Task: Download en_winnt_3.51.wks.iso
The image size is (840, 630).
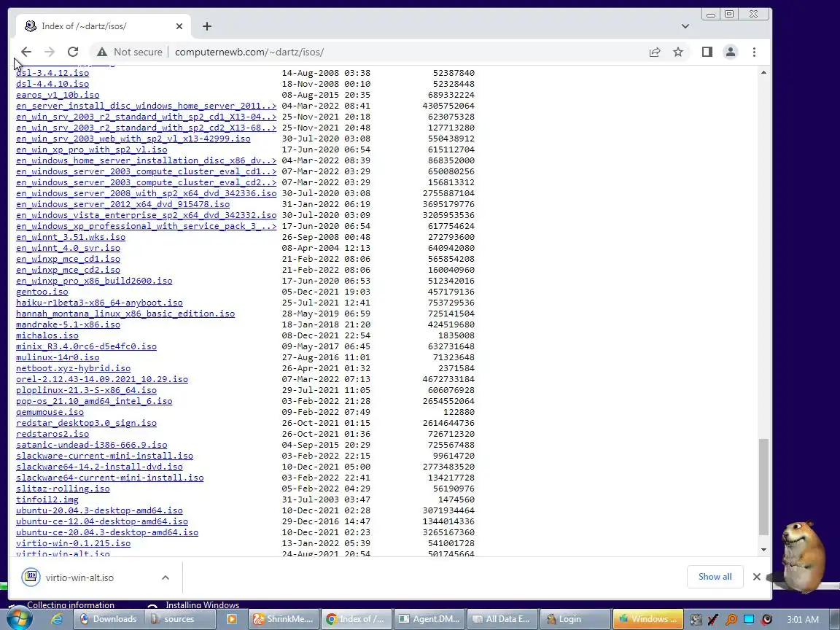Action: (71, 237)
